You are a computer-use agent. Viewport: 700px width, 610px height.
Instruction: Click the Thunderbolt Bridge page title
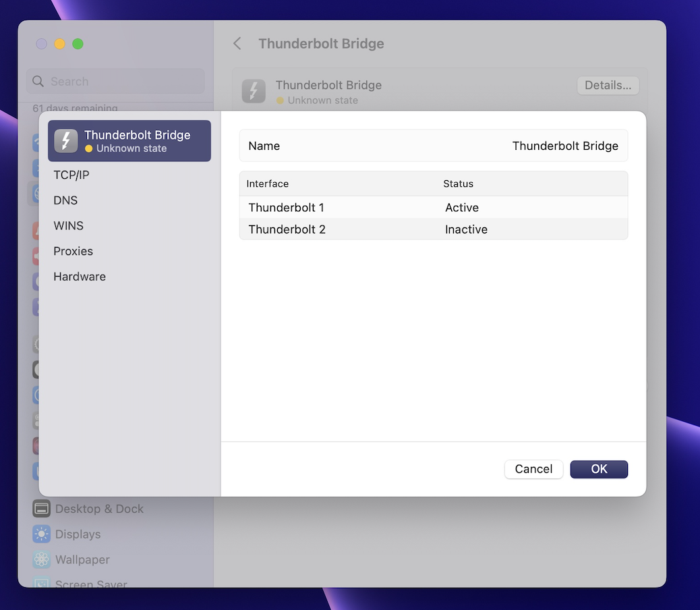click(322, 43)
